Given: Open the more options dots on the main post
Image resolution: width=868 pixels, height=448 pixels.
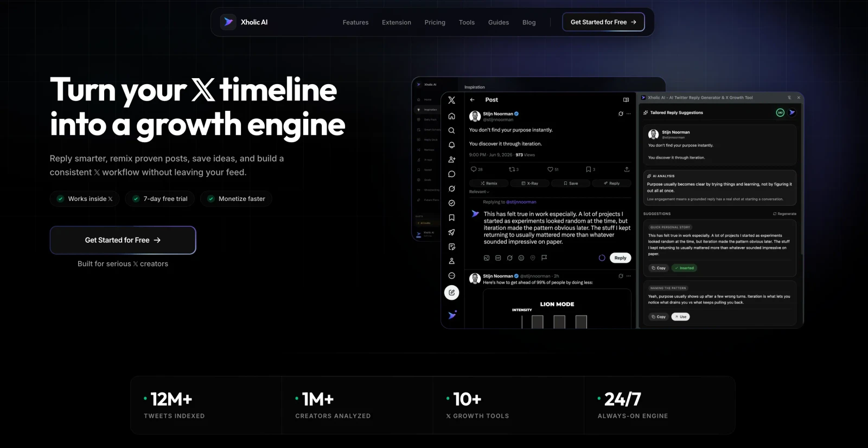Looking at the screenshot, I should pos(629,114).
